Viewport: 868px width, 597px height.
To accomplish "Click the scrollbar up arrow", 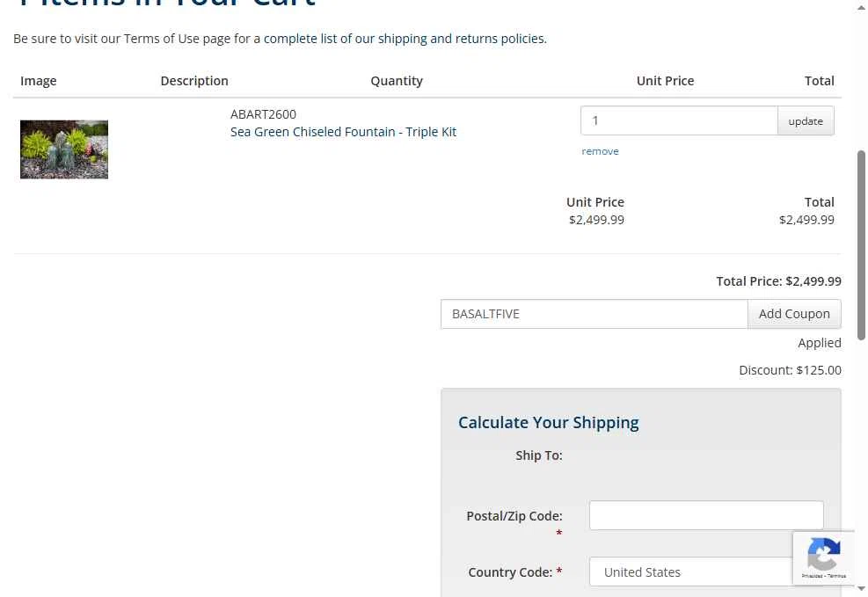I will [861, 7].
